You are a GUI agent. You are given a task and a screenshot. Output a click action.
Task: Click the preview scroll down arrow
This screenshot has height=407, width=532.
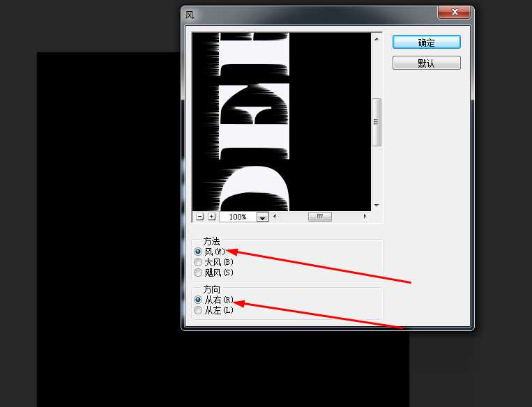[377, 206]
